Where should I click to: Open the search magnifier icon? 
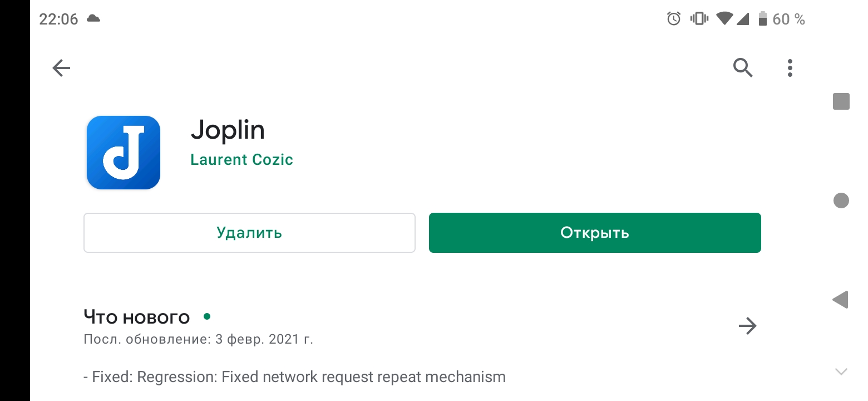743,68
